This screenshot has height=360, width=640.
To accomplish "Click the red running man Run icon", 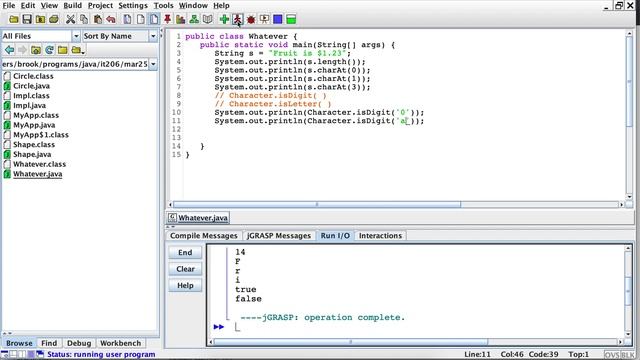I will coord(238,19).
